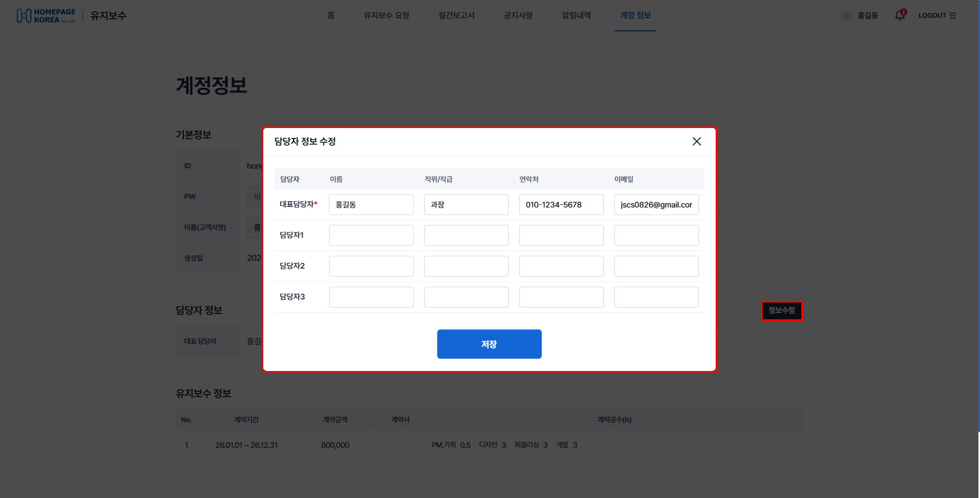The height and width of the screenshot is (498, 980).
Task: Click the email field with jscs0826@gmail.com
Action: pos(656,204)
